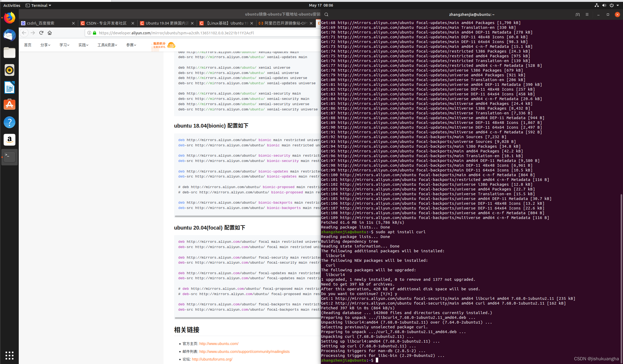The image size is (623, 364).
Task: Click the terminal vertical scrollbar
Action: click(621, 279)
